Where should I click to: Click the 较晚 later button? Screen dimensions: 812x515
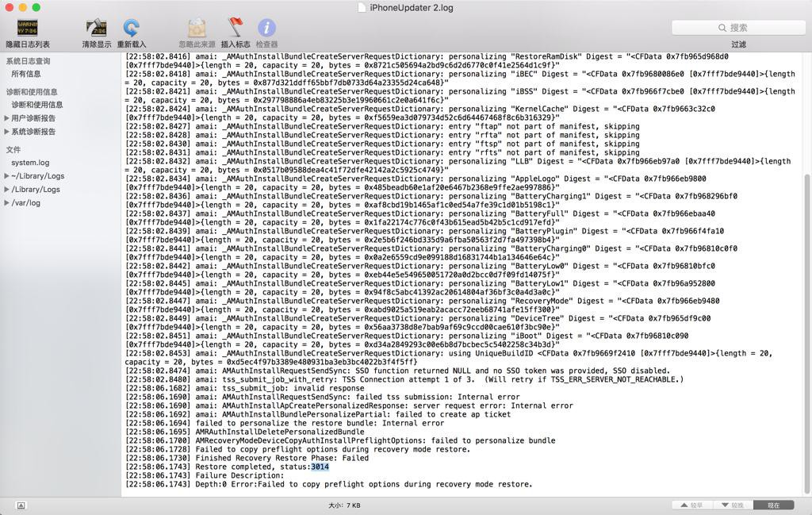732,505
